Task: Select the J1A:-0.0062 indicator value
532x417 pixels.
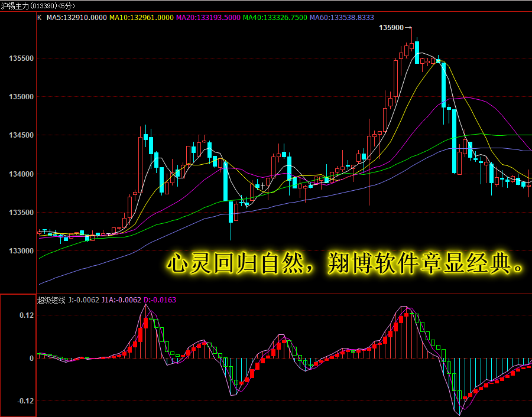Action: pos(121,300)
